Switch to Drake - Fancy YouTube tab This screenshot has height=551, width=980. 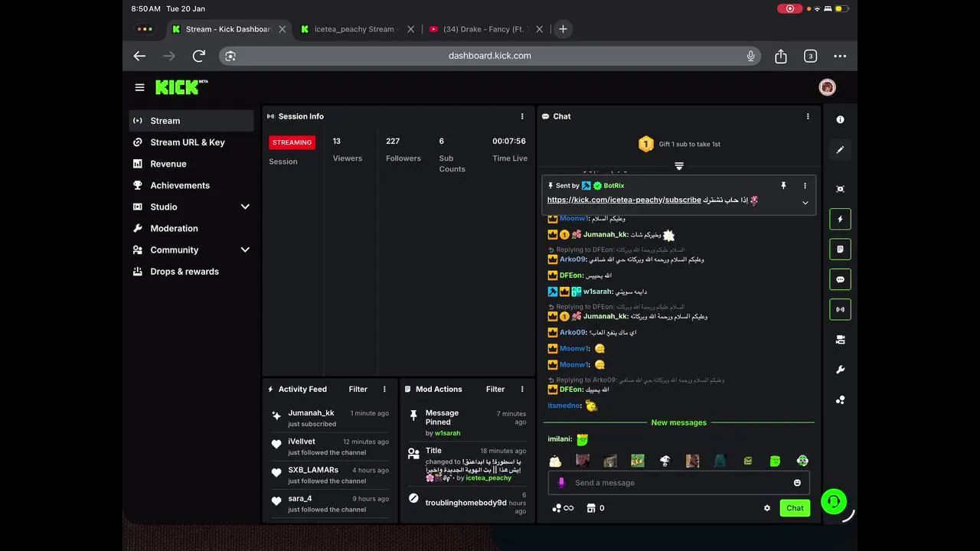click(485, 29)
